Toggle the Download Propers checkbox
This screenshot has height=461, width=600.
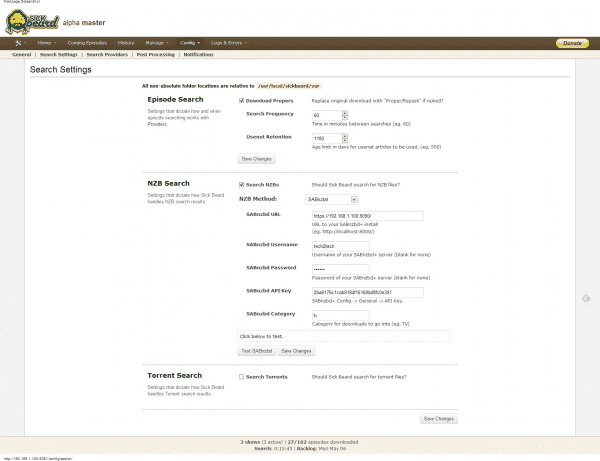pos(241,101)
